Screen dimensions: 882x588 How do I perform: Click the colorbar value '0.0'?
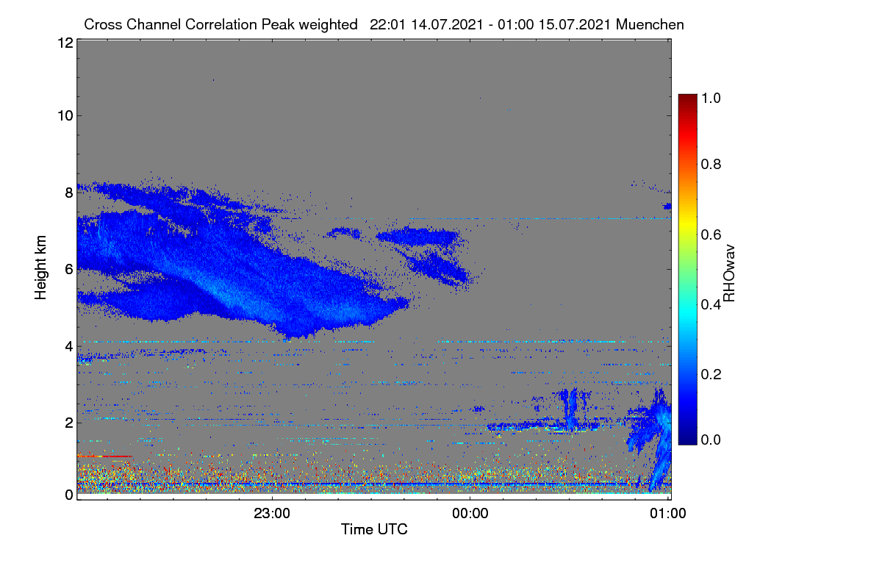point(712,440)
